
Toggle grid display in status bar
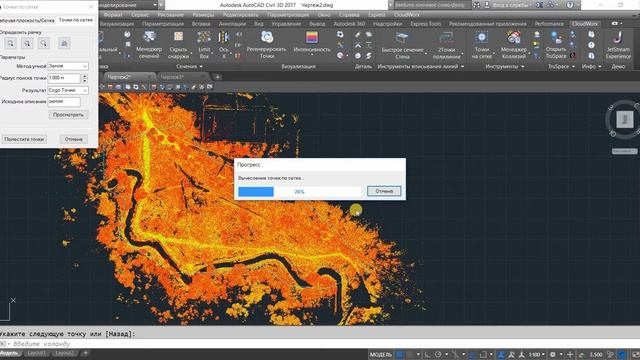point(400,354)
